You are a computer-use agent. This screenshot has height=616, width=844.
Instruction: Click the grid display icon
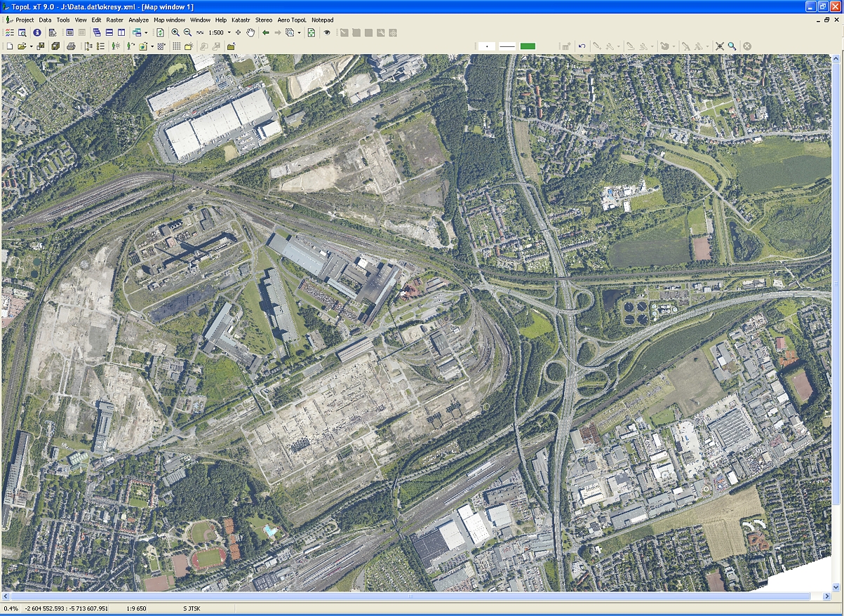click(x=177, y=46)
